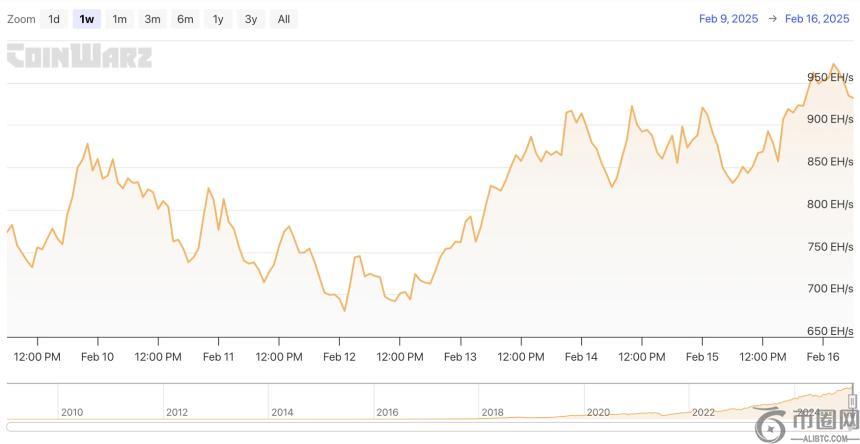The height and width of the screenshot is (444, 860).
Task: Click the arrow between the two dates
Action: [772, 18]
